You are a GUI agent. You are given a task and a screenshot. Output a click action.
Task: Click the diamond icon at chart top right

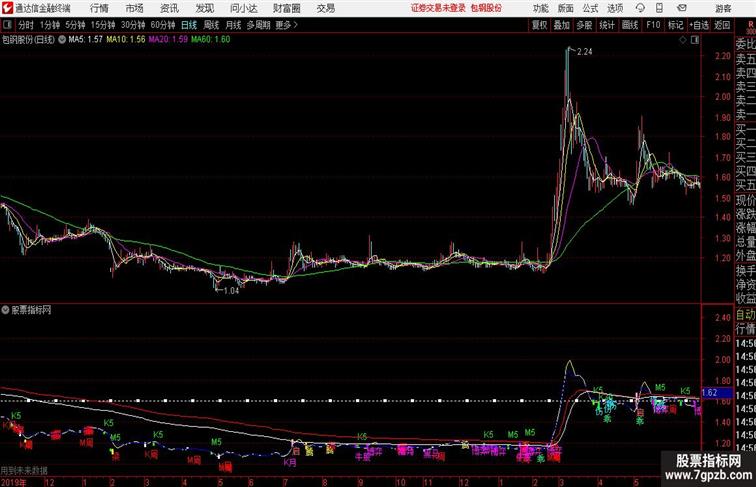tap(683, 40)
